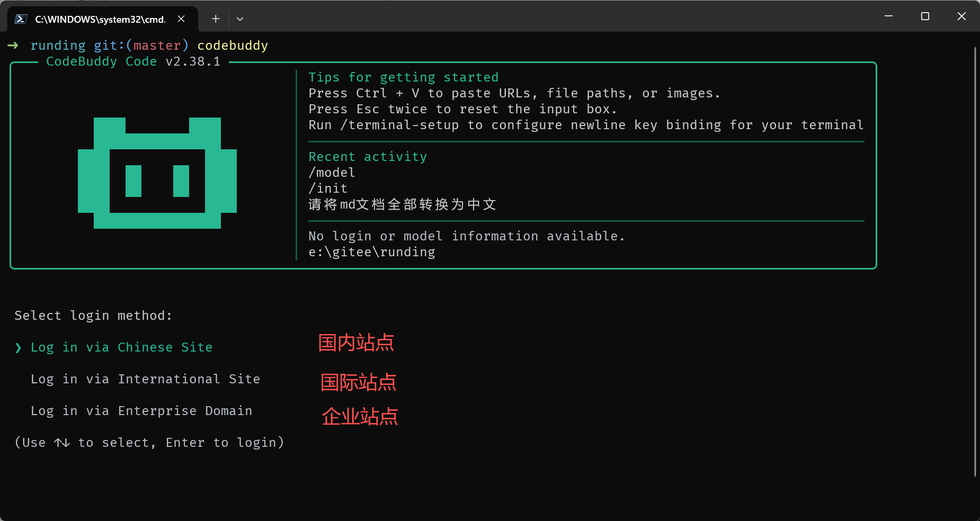Click the red 国际站点 annotation label
The image size is (980, 521).
pyautogui.click(x=359, y=382)
